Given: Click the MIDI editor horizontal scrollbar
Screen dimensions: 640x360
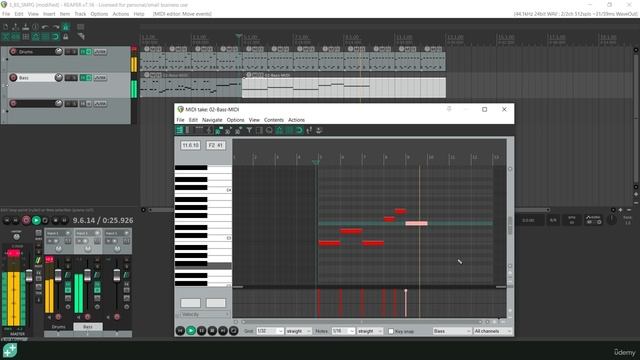Looking at the screenshot, I should [x=361, y=322].
